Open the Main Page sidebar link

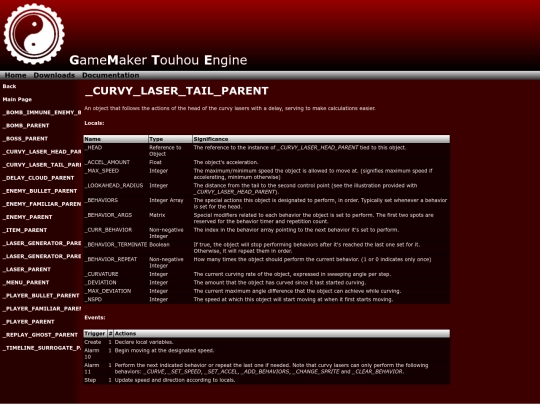[17, 100]
